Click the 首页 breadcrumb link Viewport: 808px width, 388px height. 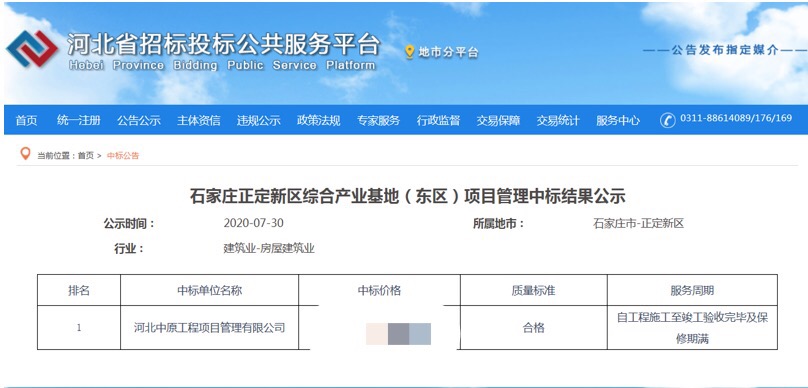point(86,156)
